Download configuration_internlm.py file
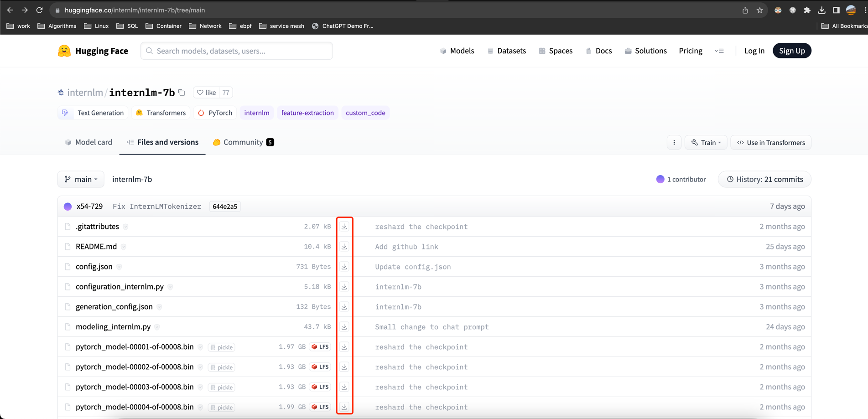Screen dimensions: 868x419 click(x=344, y=287)
